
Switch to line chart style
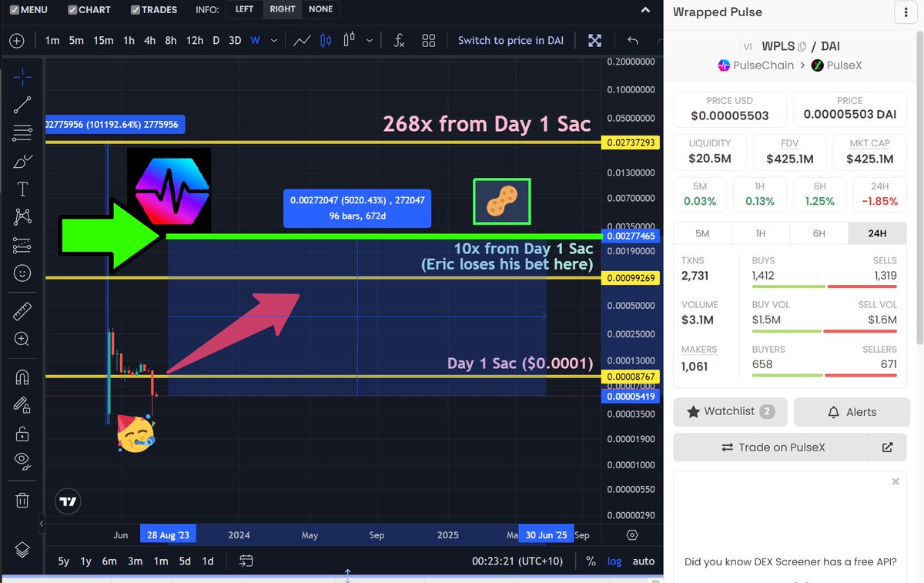(x=303, y=41)
